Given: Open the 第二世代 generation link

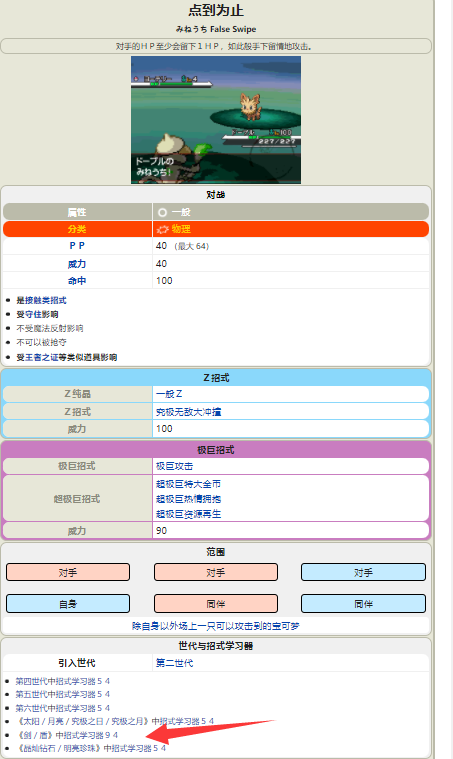Looking at the screenshot, I should tap(174, 663).
